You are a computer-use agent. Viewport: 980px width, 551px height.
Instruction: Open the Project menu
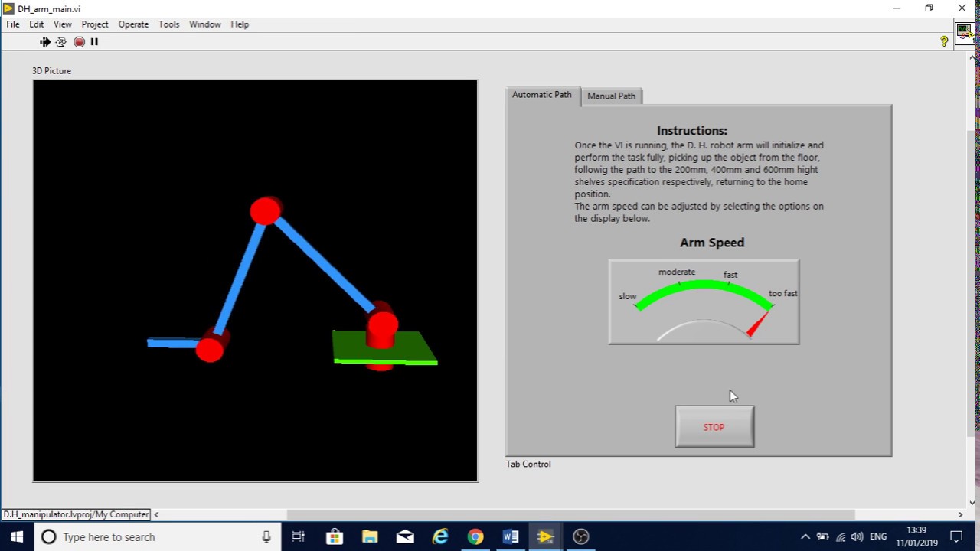[95, 24]
